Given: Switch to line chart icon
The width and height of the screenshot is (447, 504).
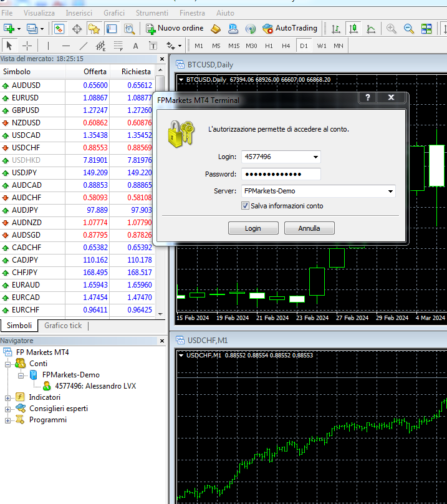Looking at the screenshot, I should (x=371, y=29).
